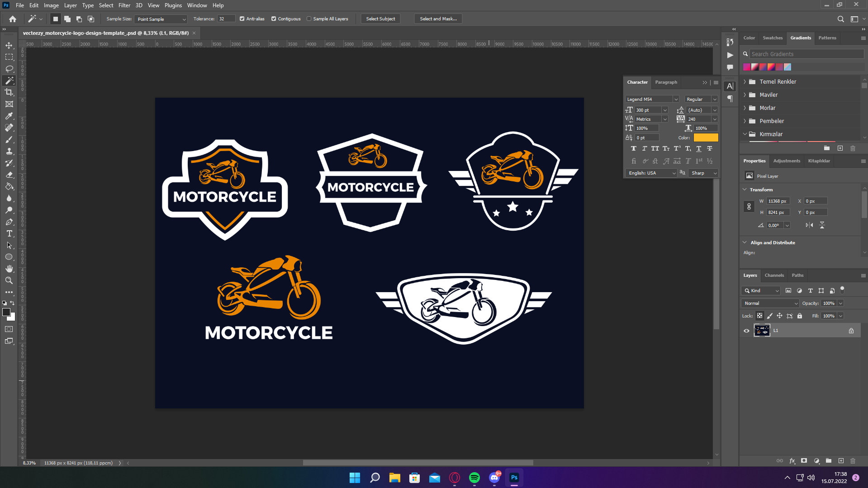Select the Clone Stamp tool
The width and height of the screenshot is (868, 488).
[9, 151]
